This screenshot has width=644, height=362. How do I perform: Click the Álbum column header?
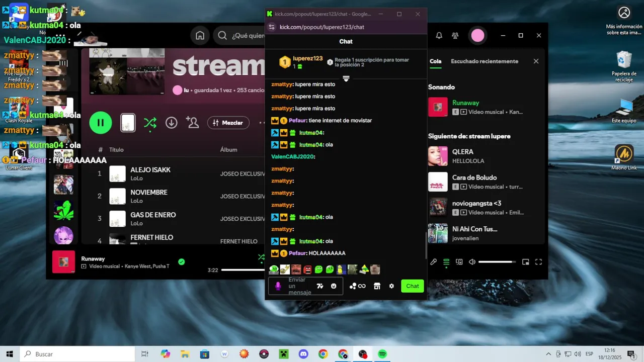click(228, 150)
